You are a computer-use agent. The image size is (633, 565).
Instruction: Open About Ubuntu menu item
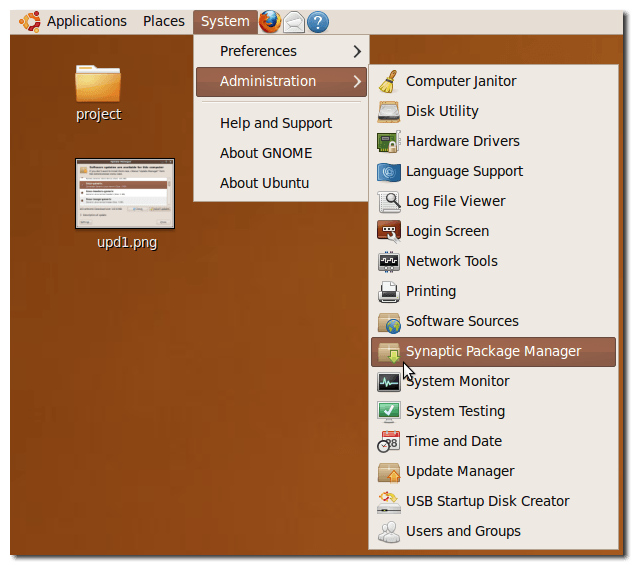264,183
